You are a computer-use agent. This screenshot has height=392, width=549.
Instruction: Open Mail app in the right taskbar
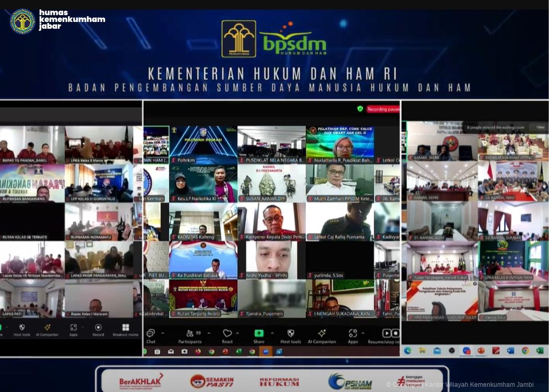click(x=437, y=350)
